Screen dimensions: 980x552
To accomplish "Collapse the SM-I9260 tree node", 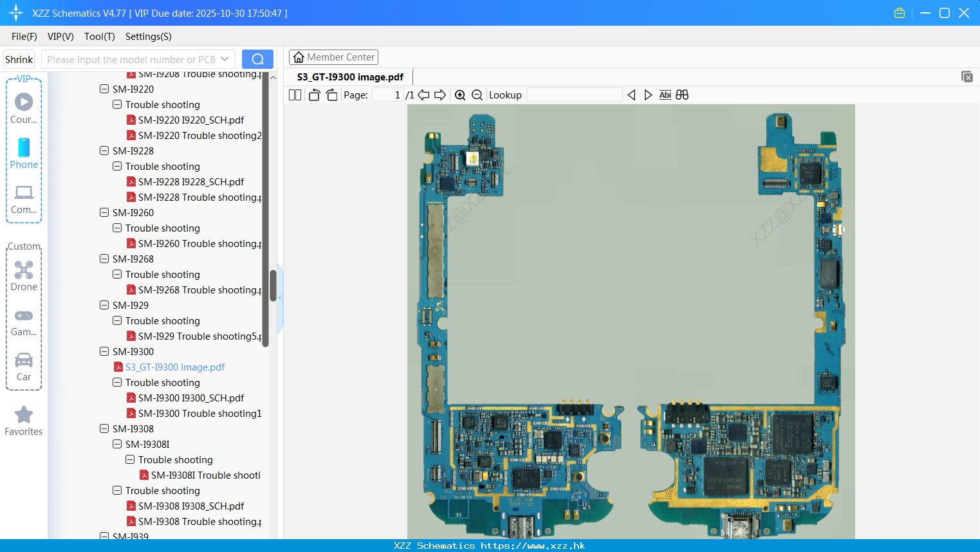I will pos(104,212).
